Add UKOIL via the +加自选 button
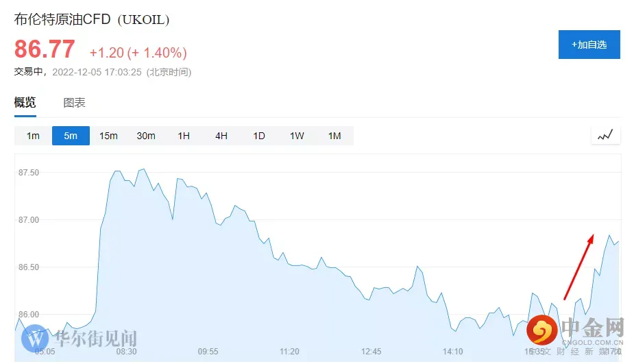This screenshot has height=364, width=634. click(589, 45)
